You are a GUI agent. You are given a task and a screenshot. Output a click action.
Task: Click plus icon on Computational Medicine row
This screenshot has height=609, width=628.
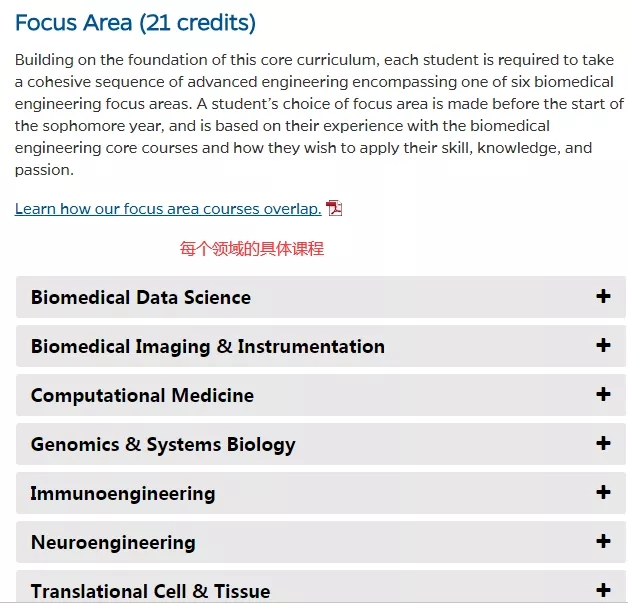(x=603, y=394)
